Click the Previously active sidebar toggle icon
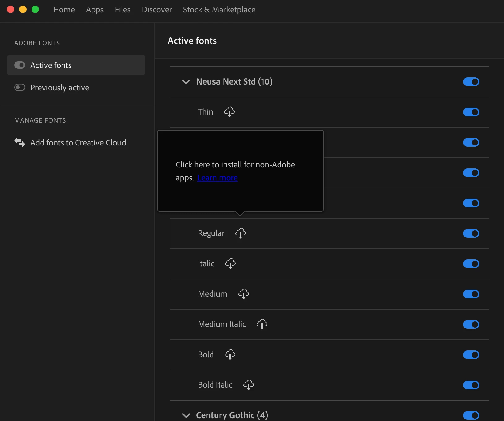Viewport: 504px width, 421px height. [x=20, y=87]
